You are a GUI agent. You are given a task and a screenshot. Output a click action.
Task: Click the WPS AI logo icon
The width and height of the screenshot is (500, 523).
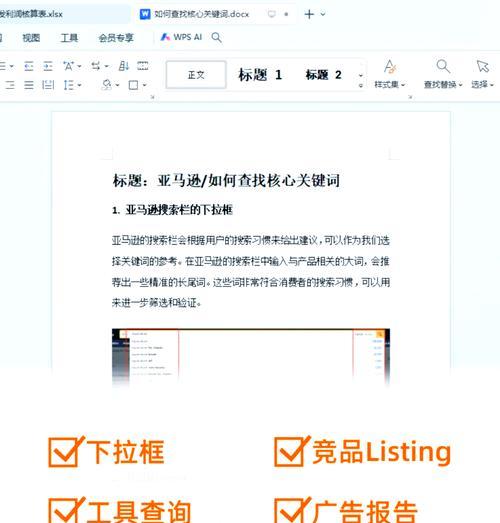click(165, 37)
